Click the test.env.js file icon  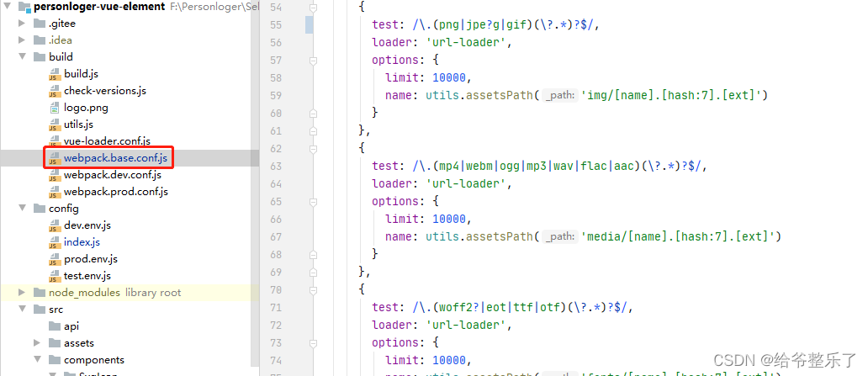[x=54, y=276]
